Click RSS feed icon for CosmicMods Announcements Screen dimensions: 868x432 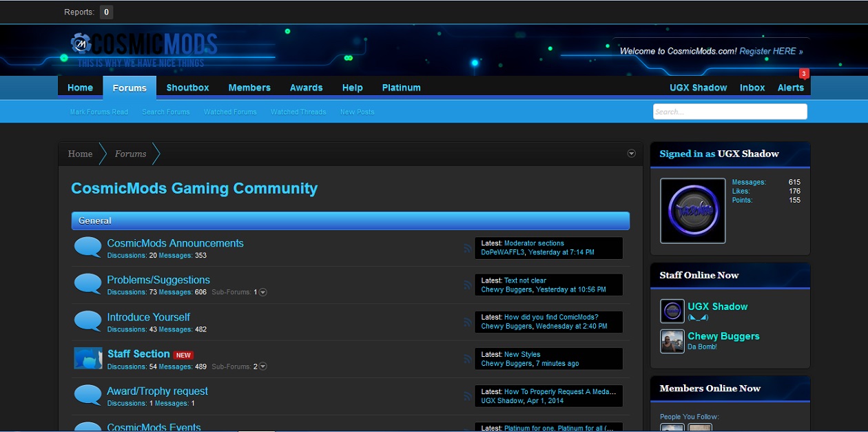click(x=468, y=248)
